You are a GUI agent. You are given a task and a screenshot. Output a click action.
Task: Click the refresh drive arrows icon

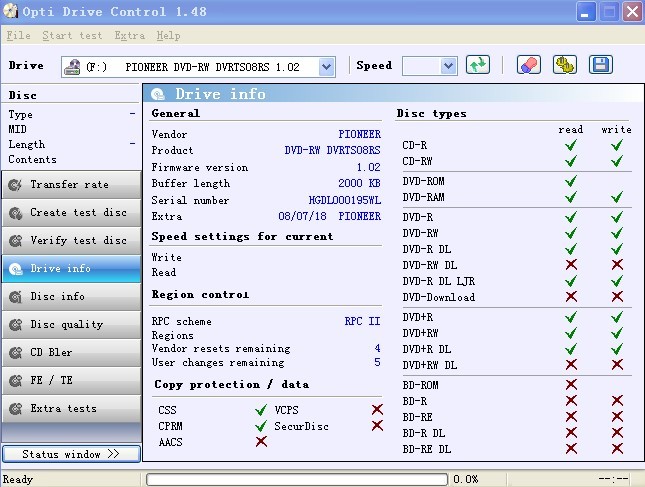[x=478, y=65]
